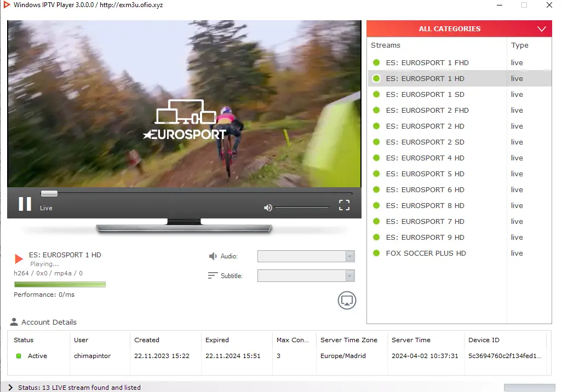Select ES: EUROSPORT 6 HD stream
The image size is (562, 392).
460,189
